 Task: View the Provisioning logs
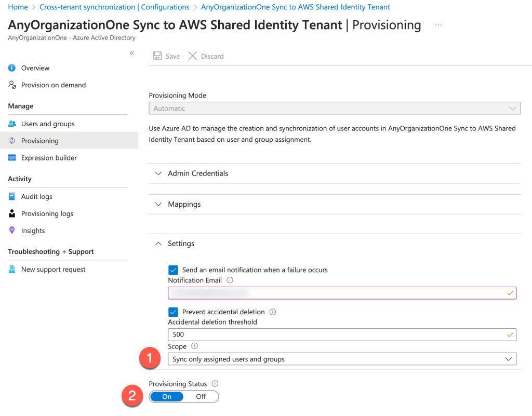pos(47,213)
